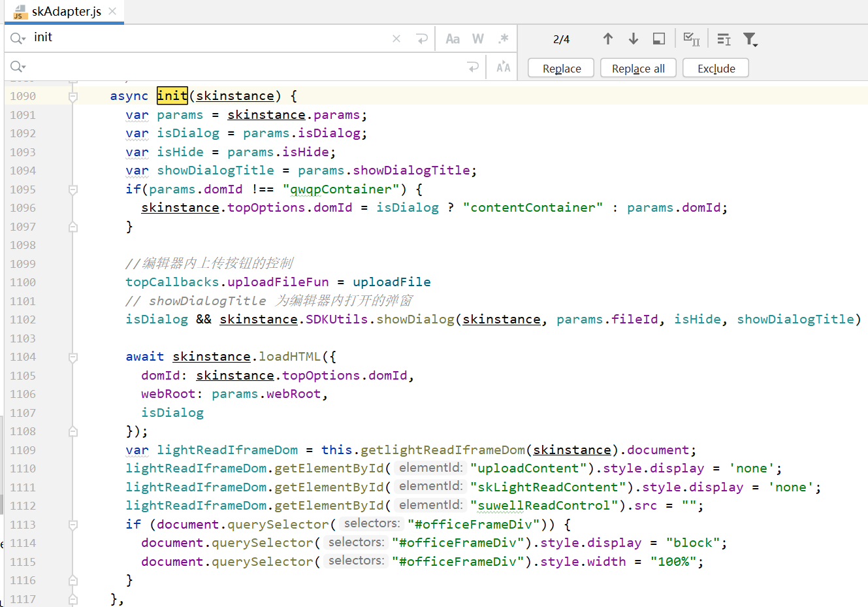Click the select all occurrences icon
Viewport: 868px width, 607px height.
coord(691,39)
